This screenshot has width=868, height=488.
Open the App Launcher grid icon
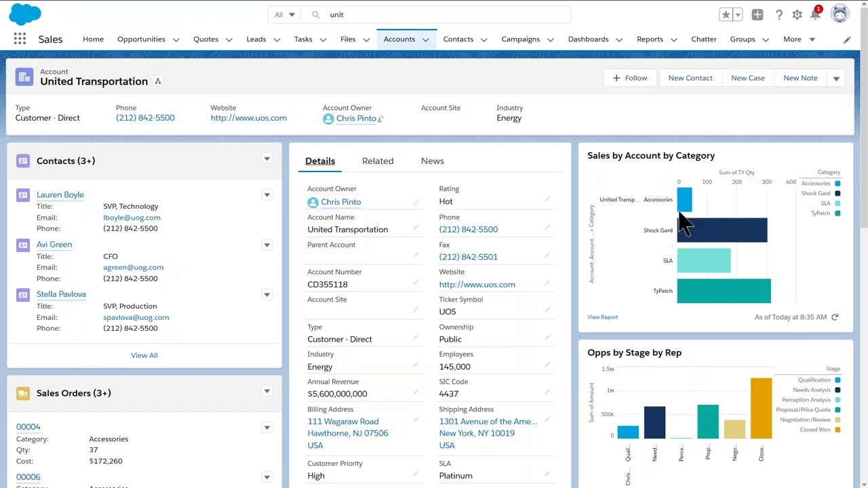(x=20, y=39)
